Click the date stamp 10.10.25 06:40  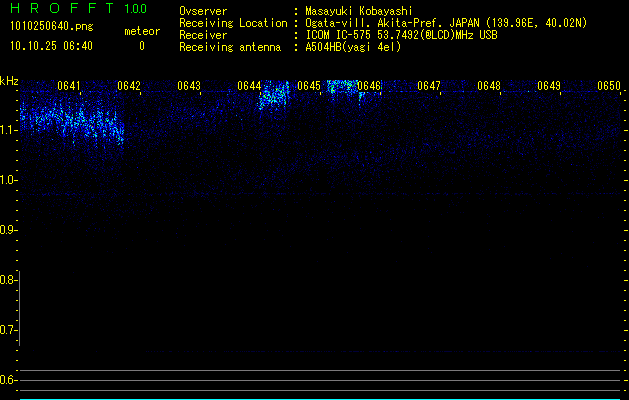click(51, 46)
